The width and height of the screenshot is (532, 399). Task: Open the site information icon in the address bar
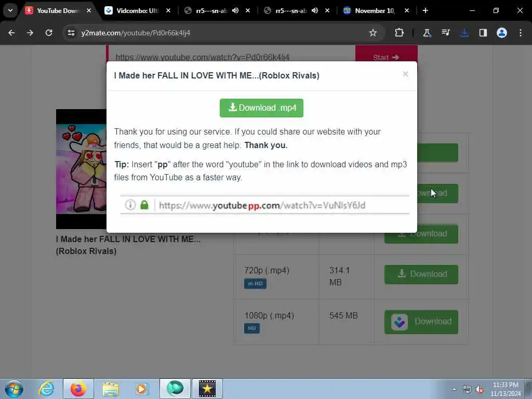pos(71,33)
